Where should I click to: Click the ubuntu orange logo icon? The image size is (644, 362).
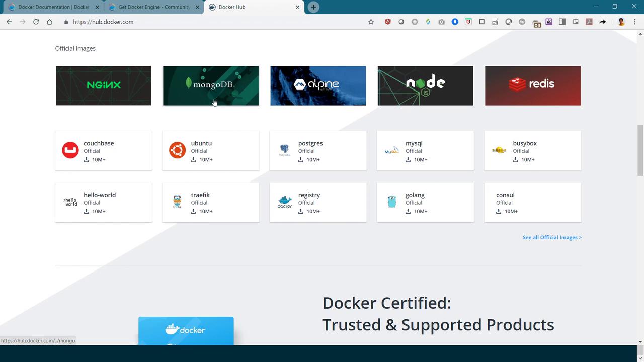point(178,150)
